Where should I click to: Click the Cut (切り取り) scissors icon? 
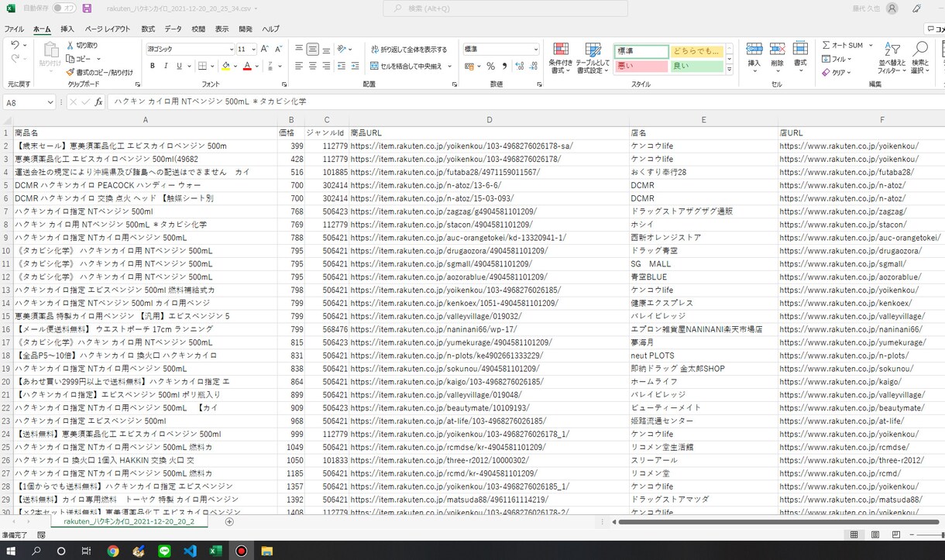tap(70, 46)
